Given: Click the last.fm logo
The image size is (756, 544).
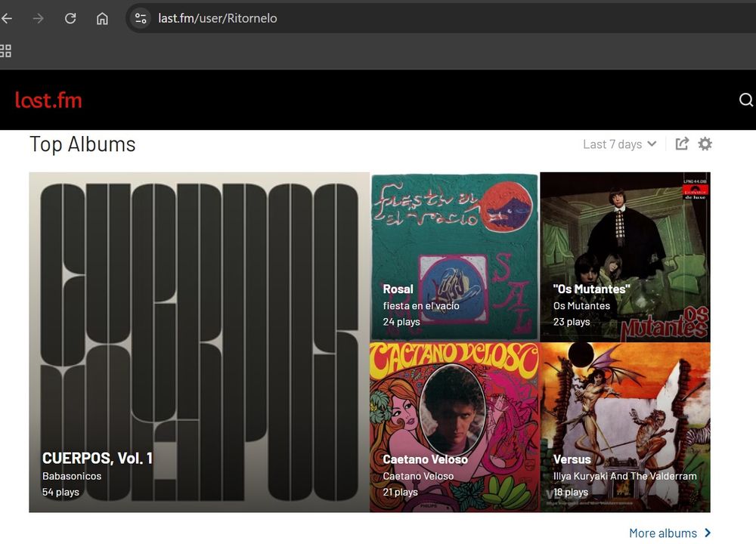Looking at the screenshot, I should point(48,100).
